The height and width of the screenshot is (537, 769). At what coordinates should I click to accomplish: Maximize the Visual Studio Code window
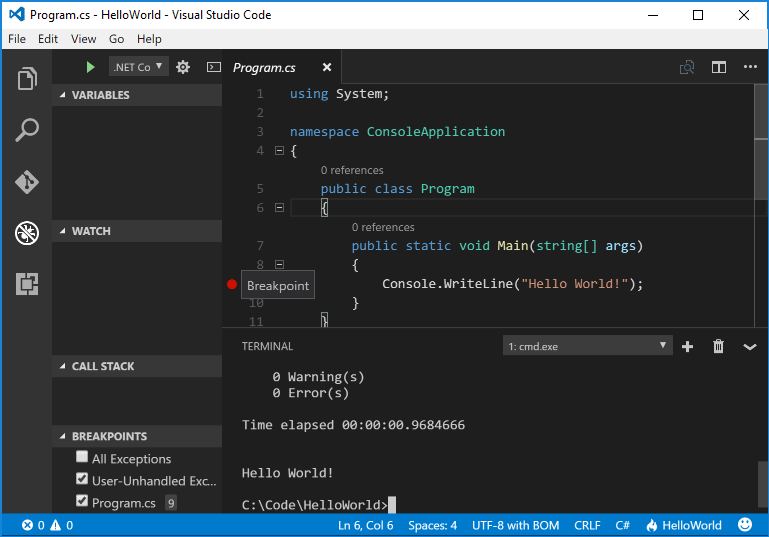coord(698,15)
